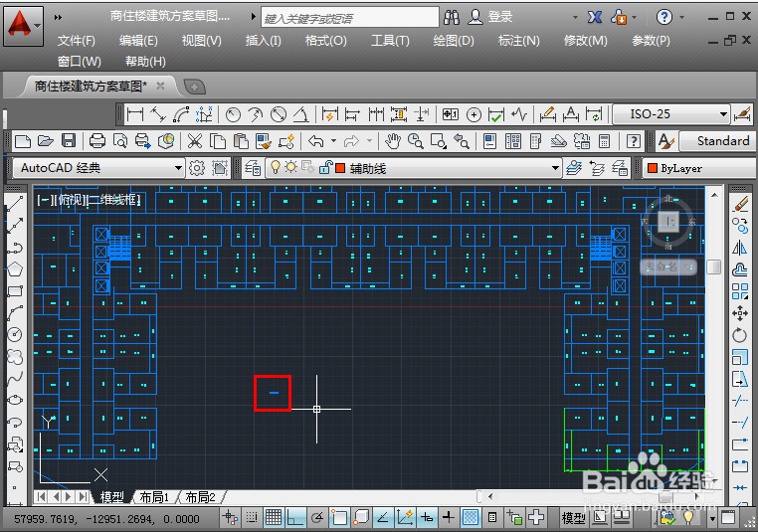This screenshot has width=758, height=532.
Task: Select the Aligned dimension tool
Action: (158, 115)
